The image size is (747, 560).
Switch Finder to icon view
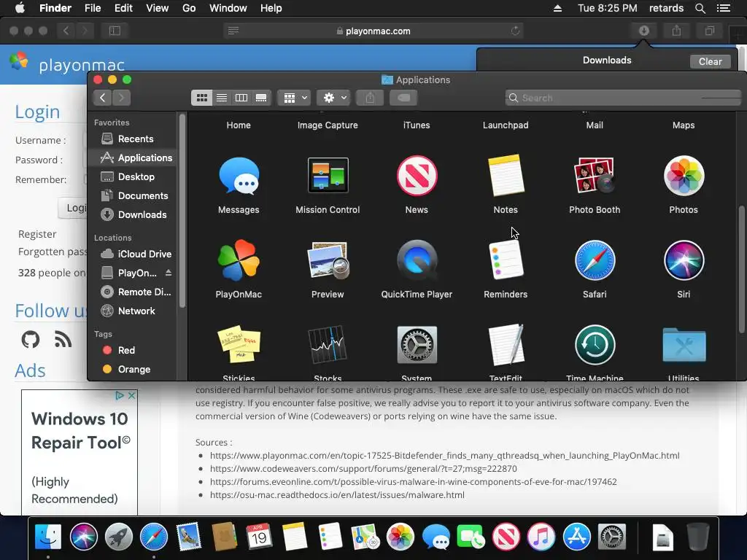pos(201,98)
